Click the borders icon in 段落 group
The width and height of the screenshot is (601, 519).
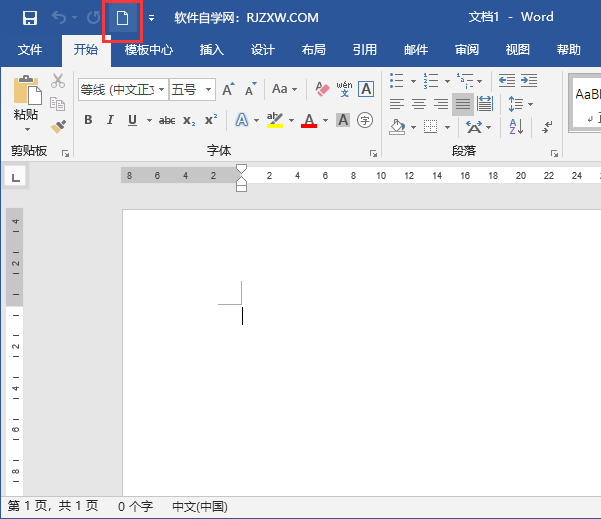pyautogui.click(x=431, y=127)
